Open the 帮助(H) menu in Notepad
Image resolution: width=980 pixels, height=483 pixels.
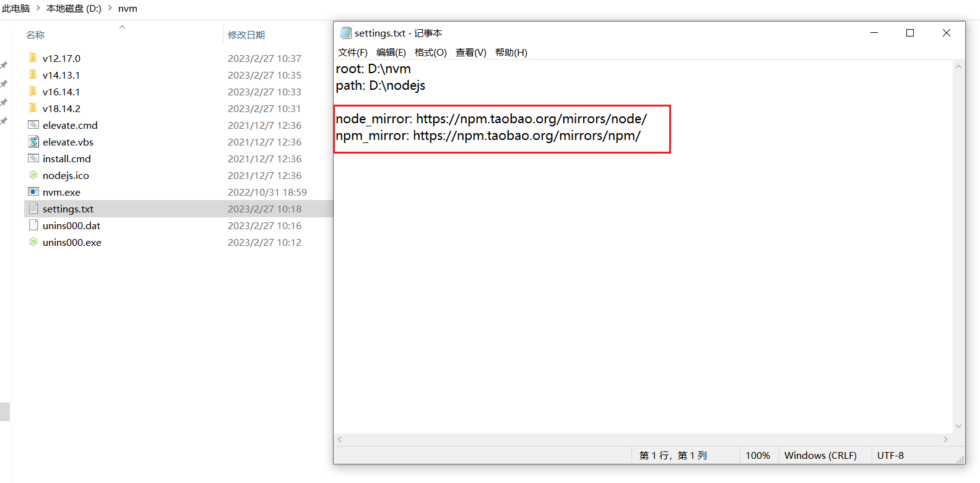(511, 53)
